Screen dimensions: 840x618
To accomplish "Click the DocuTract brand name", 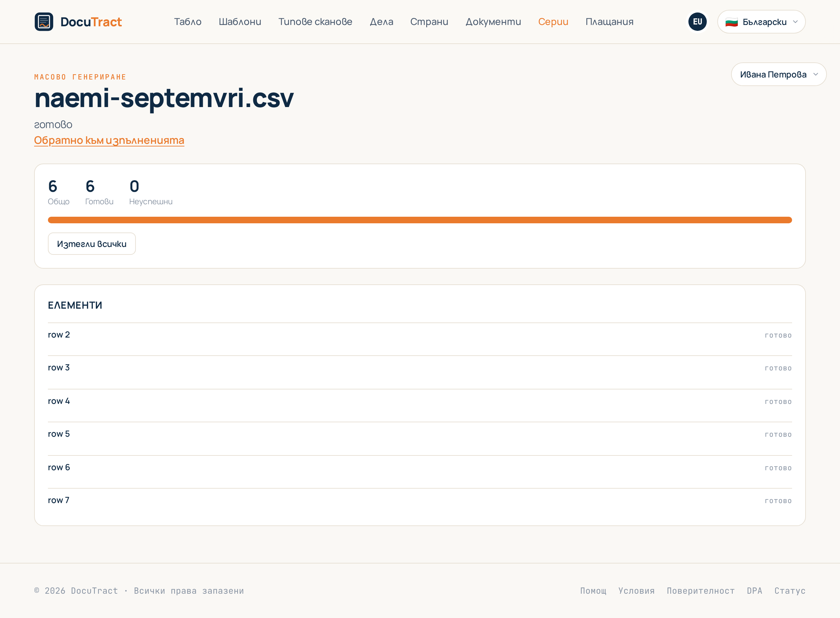I will [91, 22].
